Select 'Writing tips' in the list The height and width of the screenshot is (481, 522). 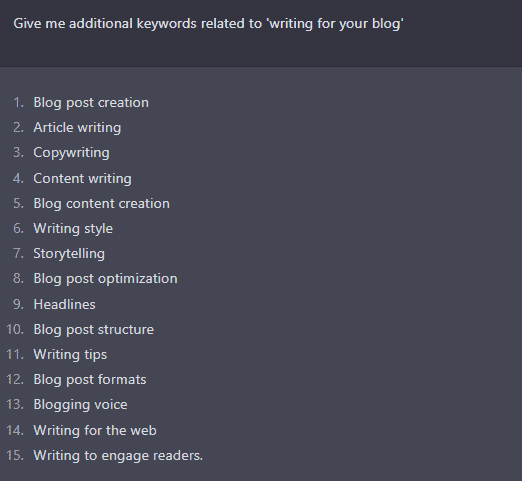(70, 355)
